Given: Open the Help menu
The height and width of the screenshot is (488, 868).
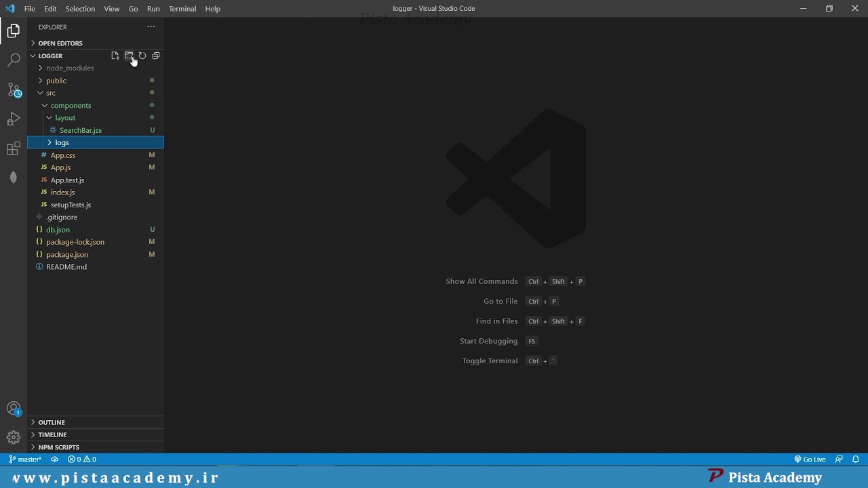Looking at the screenshot, I should [213, 9].
